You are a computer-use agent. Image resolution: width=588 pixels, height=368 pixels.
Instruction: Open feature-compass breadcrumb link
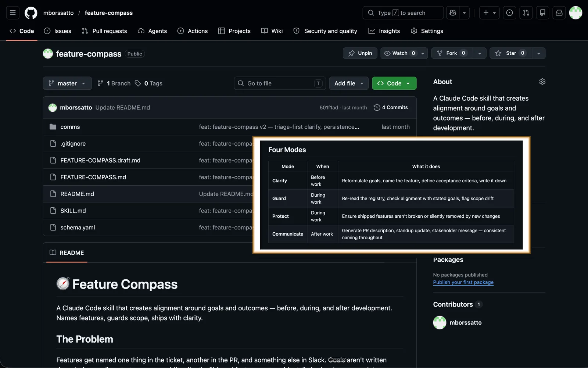tap(109, 13)
